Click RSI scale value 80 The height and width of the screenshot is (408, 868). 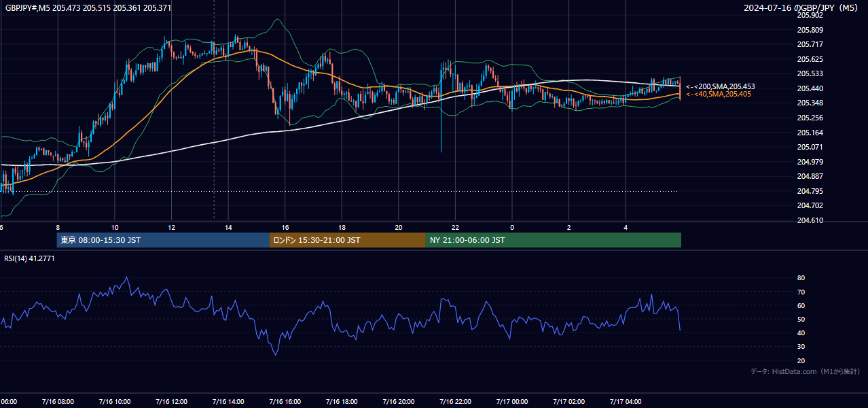(x=801, y=278)
